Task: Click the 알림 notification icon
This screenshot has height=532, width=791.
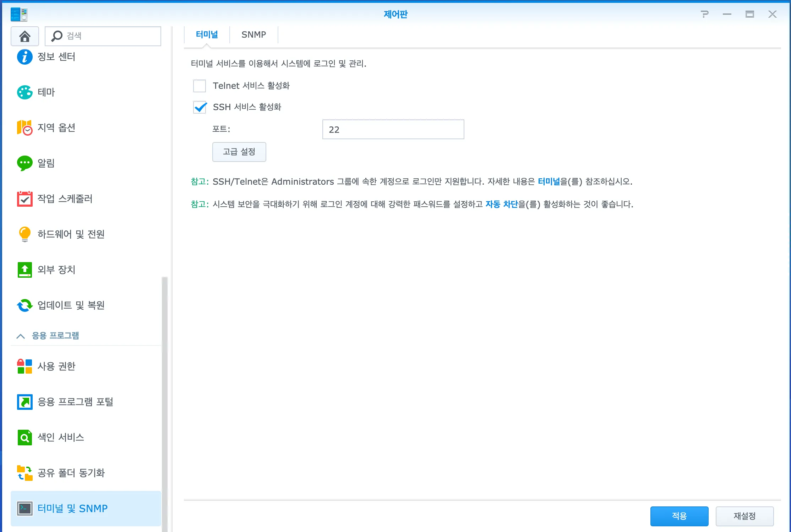Action: click(x=24, y=163)
